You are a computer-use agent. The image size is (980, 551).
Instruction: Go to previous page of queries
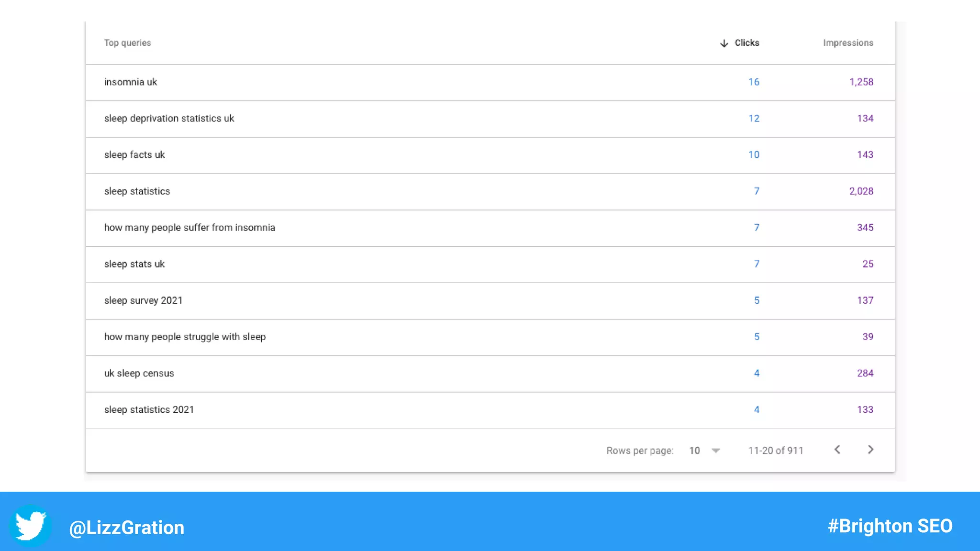[x=837, y=450]
